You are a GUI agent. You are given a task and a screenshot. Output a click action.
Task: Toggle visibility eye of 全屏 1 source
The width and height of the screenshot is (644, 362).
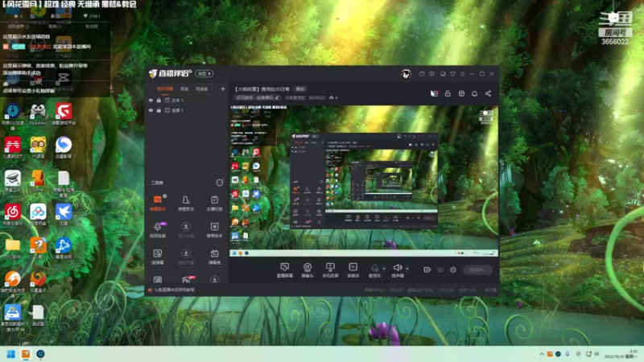(x=151, y=110)
